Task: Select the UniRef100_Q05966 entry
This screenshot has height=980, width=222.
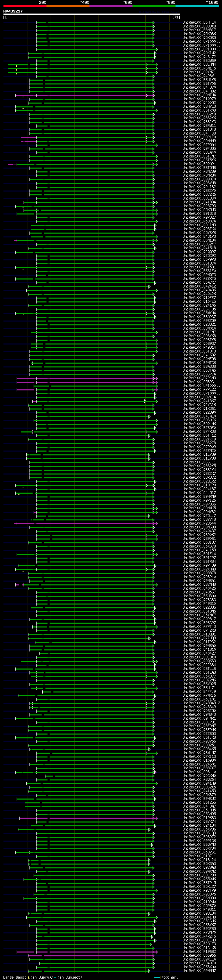Action: point(199,955)
